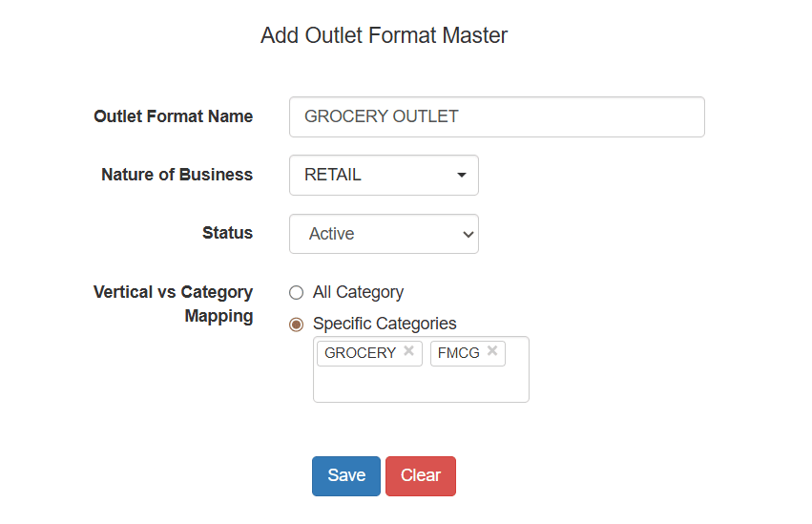Click the chevron arrow in the Status select
This screenshot has width=812, height=524.
coord(468,234)
